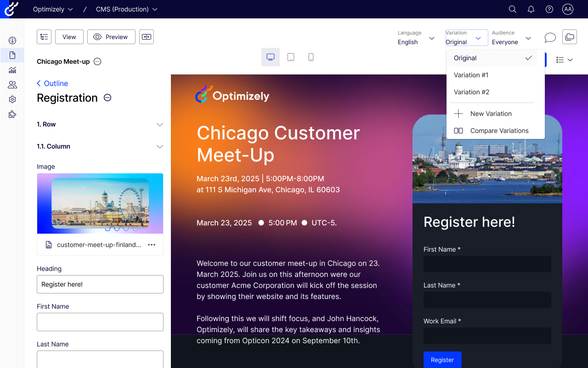Click the Last Name field in left panel

point(100,359)
